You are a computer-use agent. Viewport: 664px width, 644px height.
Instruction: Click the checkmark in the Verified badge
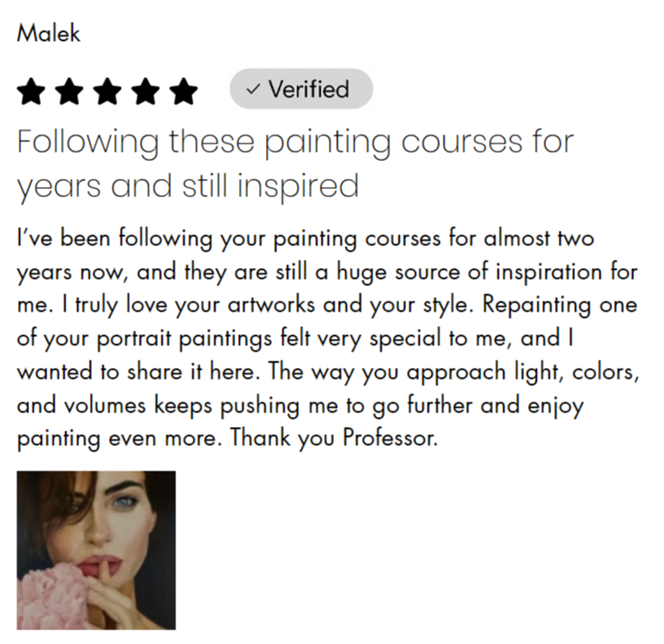[253, 89]
